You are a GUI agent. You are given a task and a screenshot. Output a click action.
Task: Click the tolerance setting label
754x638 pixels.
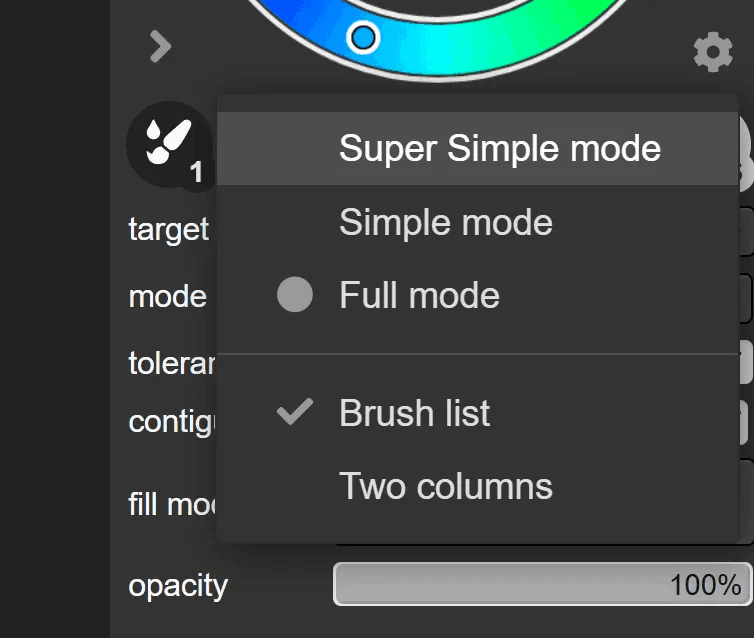click(x=172, y=363)
